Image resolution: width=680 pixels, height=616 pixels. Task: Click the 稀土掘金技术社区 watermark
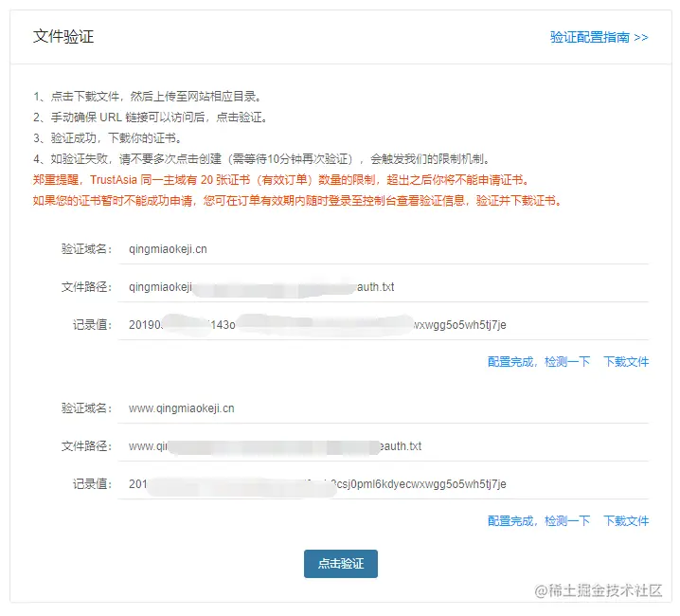pos(598,590)
